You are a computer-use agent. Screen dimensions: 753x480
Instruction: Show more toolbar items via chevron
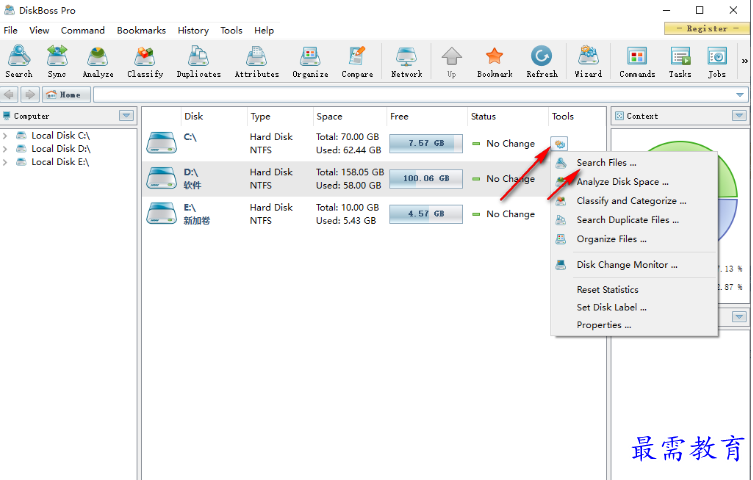pyautogui.click(x=744, y=61)
